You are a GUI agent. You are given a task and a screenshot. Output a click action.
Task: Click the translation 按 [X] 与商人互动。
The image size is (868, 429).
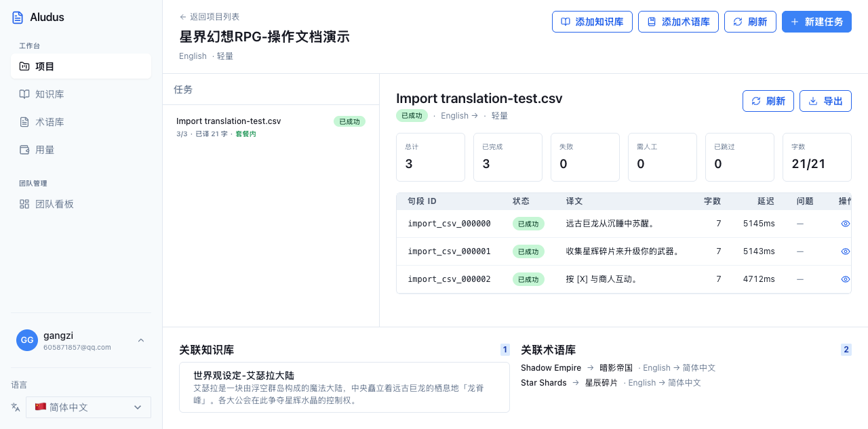coord(601,279)
